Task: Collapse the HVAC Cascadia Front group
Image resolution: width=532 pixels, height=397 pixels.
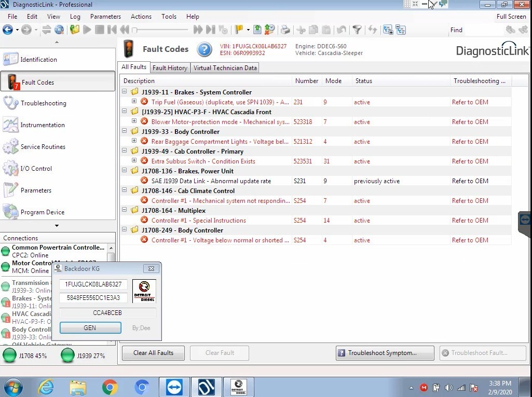Action: [x=125, y=111]
